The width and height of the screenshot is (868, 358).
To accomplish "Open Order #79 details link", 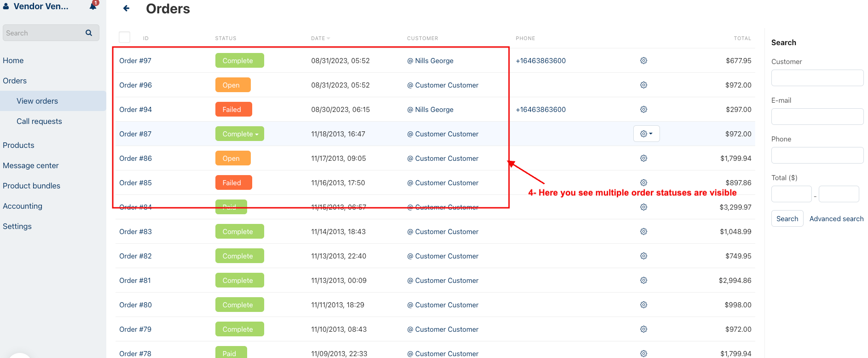I will pyautogui.click(x=135, y=329).
